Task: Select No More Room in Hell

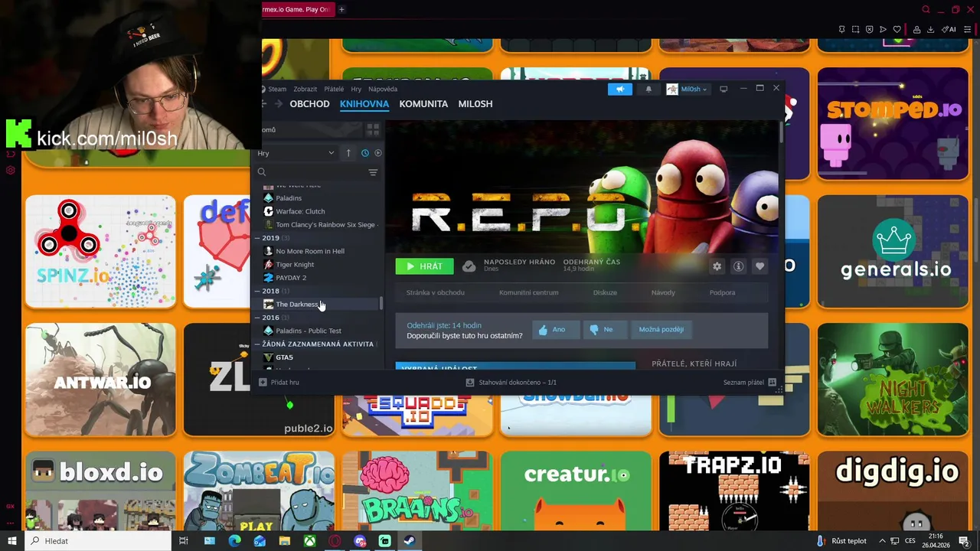Action: pyautogui.click(x=310, y=251)
